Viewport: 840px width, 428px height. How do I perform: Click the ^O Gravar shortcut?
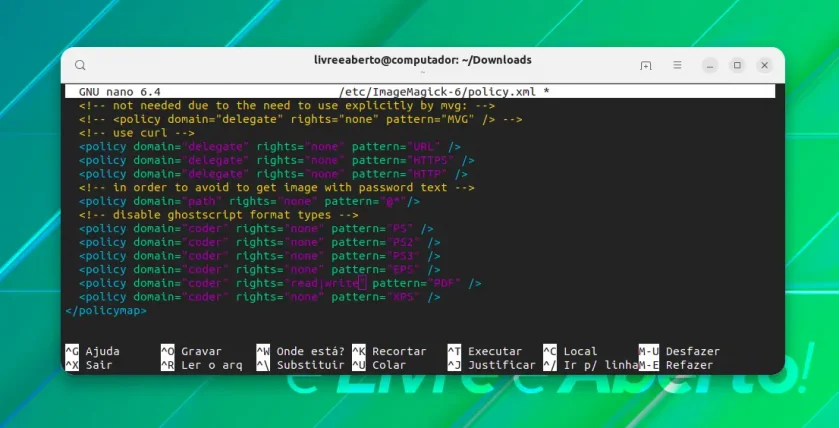coord(191,351)
